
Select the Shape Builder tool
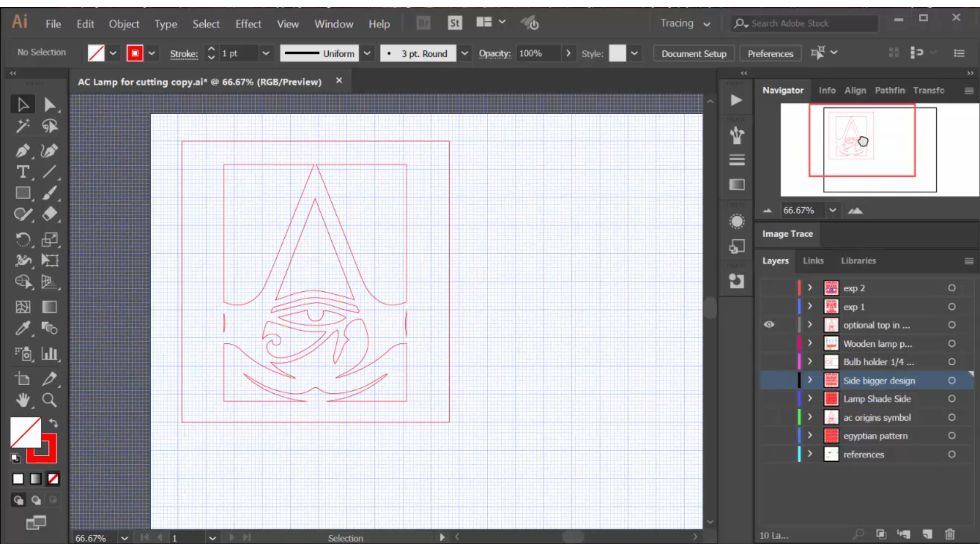tap(22, 282)
